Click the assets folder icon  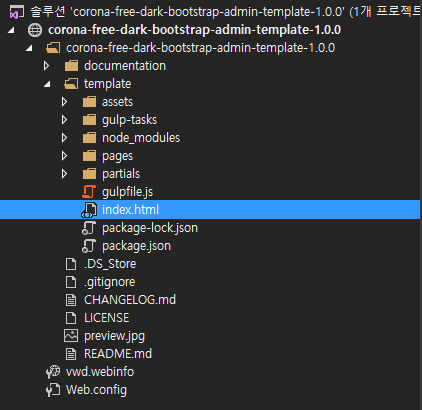coord(89,102)
